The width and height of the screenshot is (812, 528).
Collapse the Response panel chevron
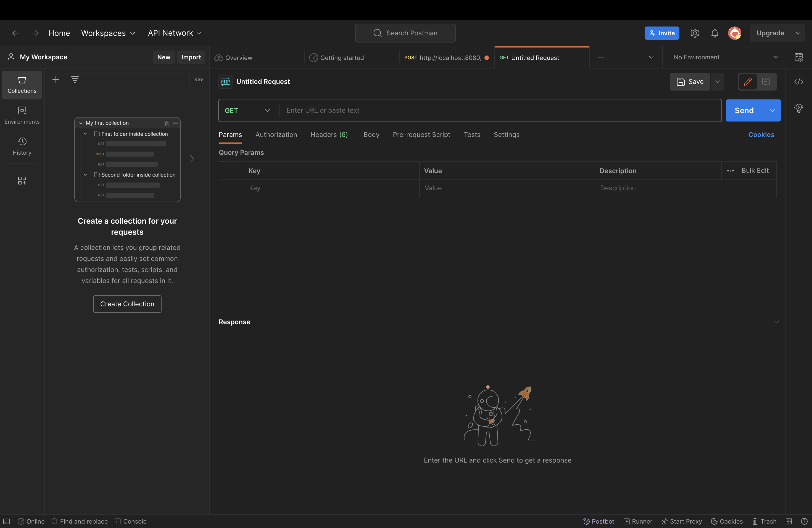click(777, 322)
